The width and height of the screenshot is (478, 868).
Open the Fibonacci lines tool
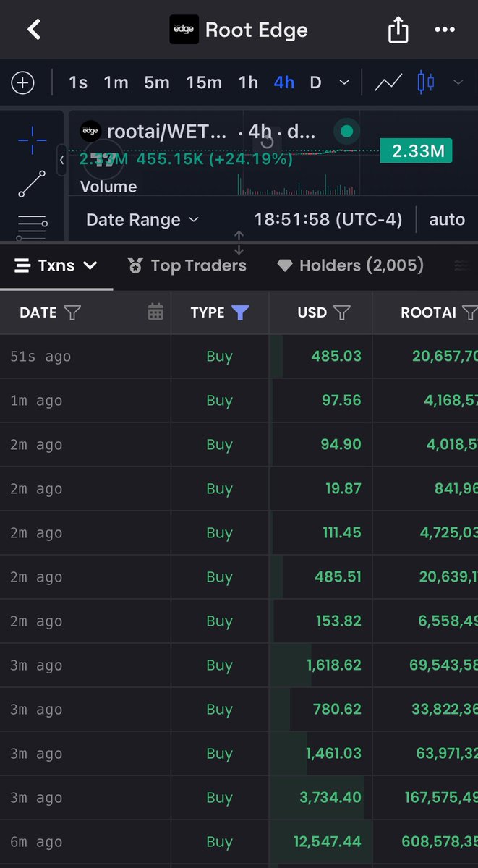pos(32,226)
